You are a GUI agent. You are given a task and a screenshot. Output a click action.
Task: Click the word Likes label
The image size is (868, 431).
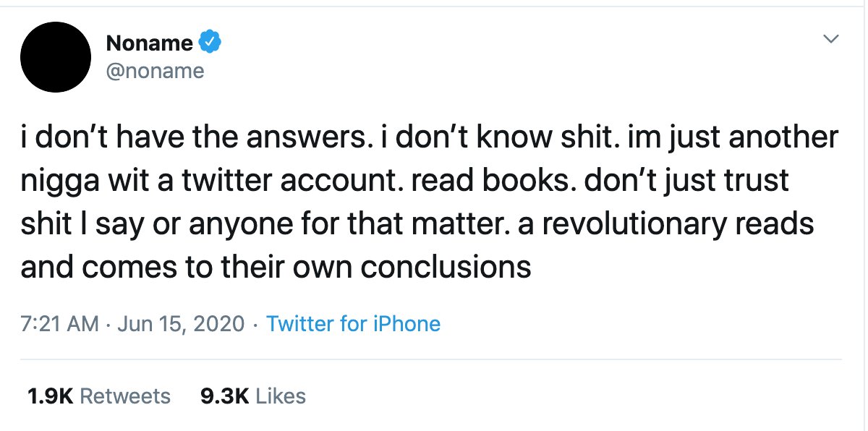[281, 396]
